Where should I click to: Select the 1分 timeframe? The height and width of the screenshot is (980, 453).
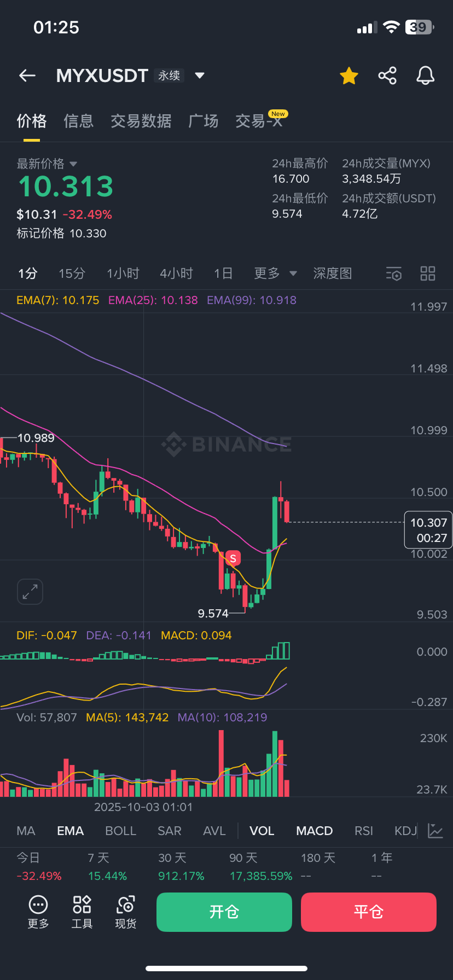(x=28, y=273)
